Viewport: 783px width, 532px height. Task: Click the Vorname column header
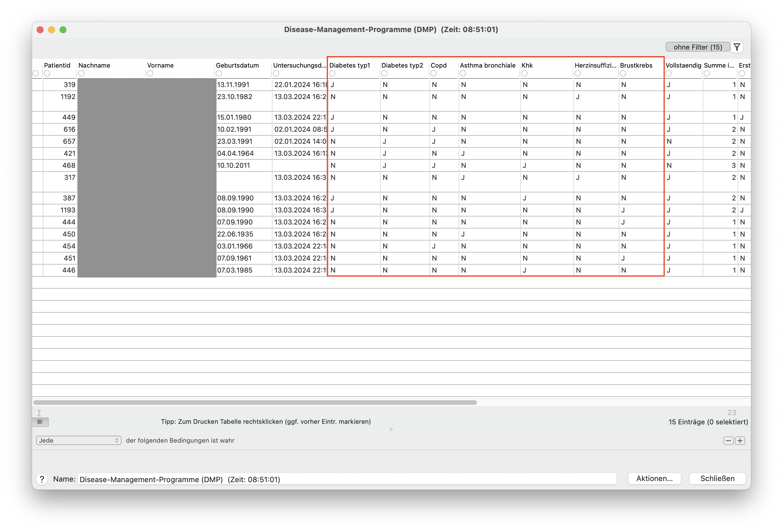coord(160,65)
